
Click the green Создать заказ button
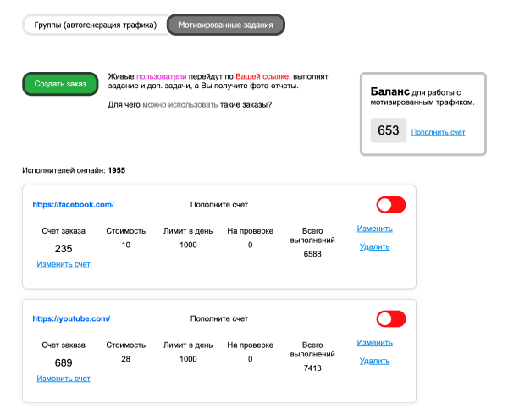60,84
